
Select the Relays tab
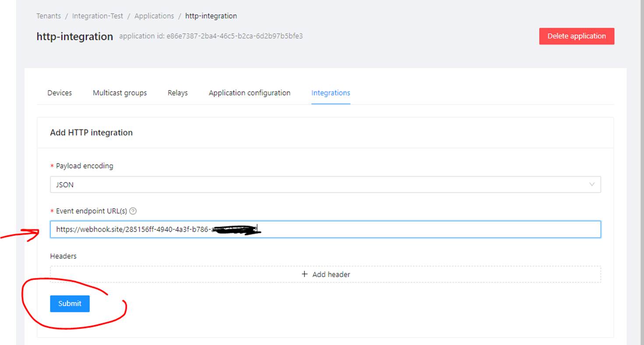177,93
